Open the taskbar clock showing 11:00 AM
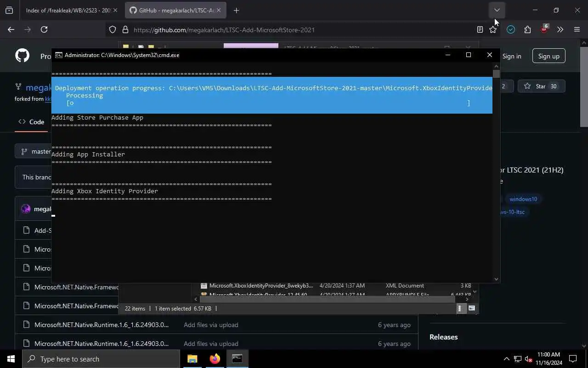 pyautogui.click(x=548, y=359)
